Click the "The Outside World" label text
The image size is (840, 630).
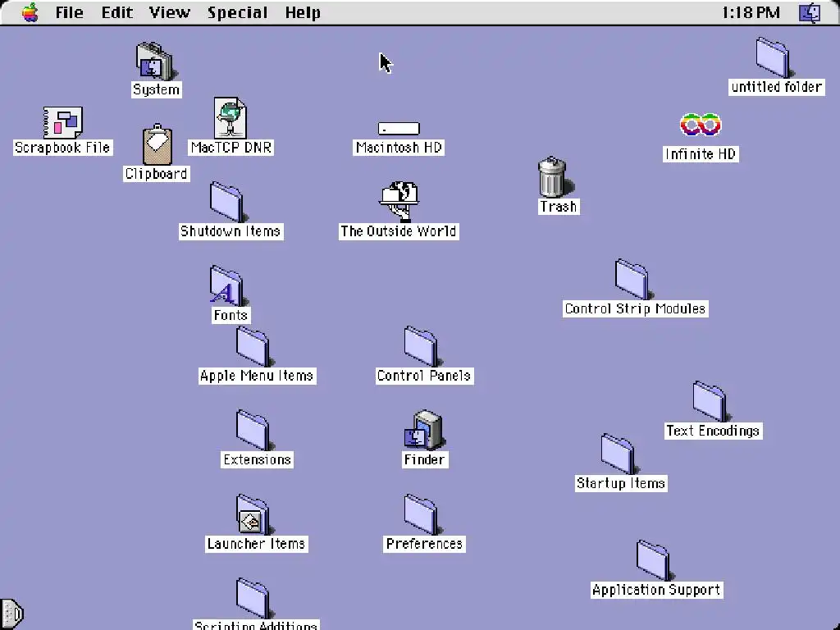[399, 231]
